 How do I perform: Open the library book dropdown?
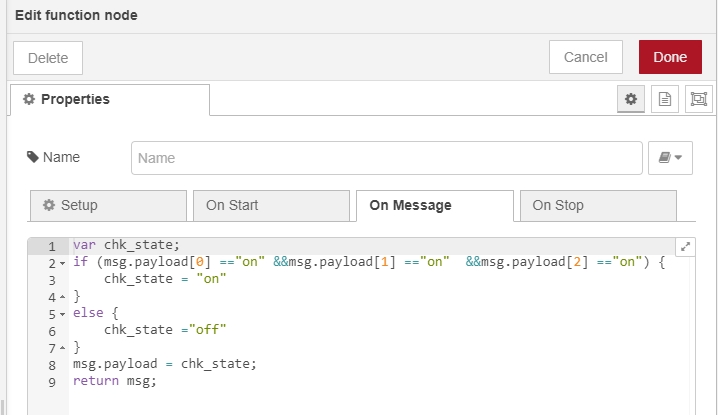pyautogui.click(x=670, y=158)
